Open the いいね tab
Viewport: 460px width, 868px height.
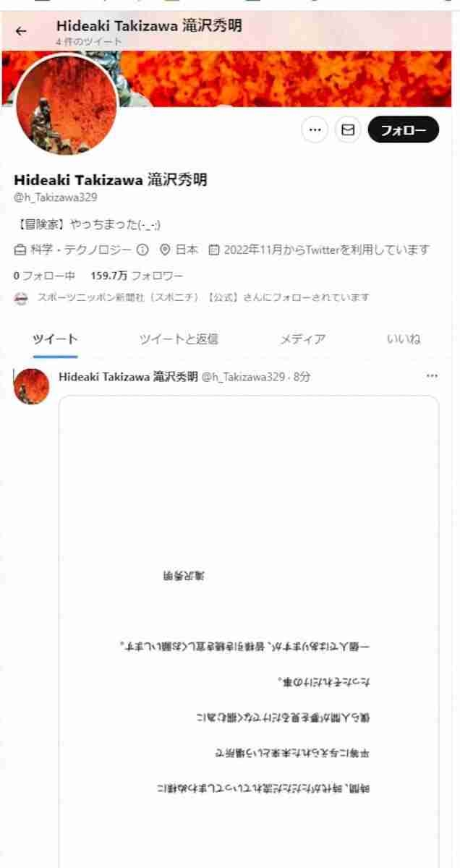[x=404, y=339]
